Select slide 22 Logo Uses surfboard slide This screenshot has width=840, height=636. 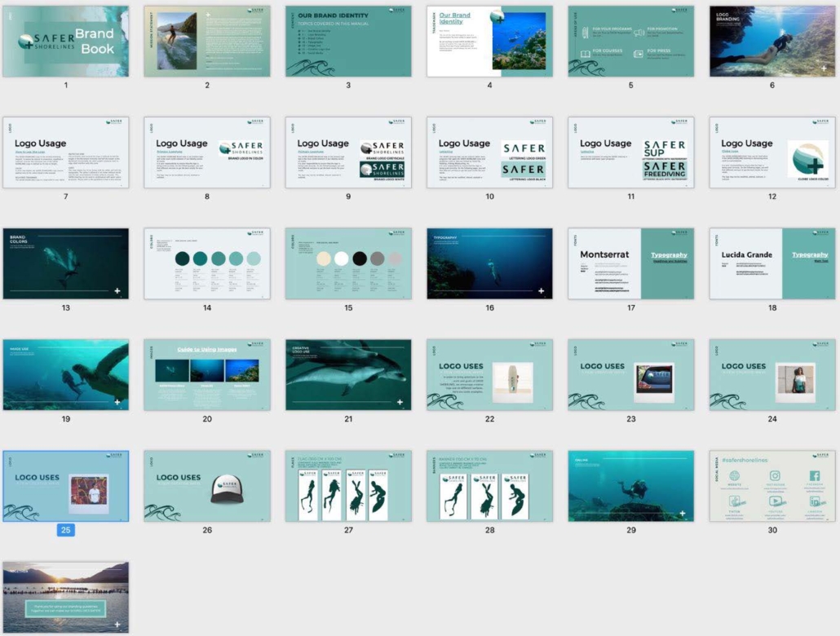click(x=489, y=374)
